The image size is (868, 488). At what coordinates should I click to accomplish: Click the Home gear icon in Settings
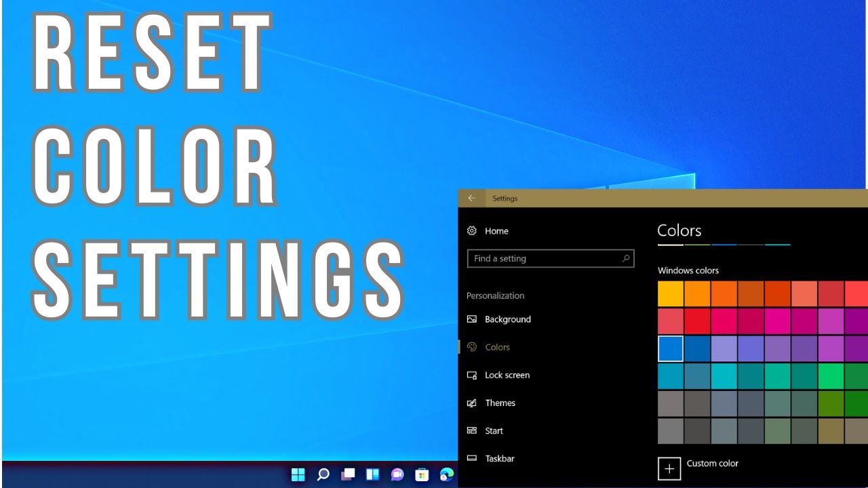472,231
